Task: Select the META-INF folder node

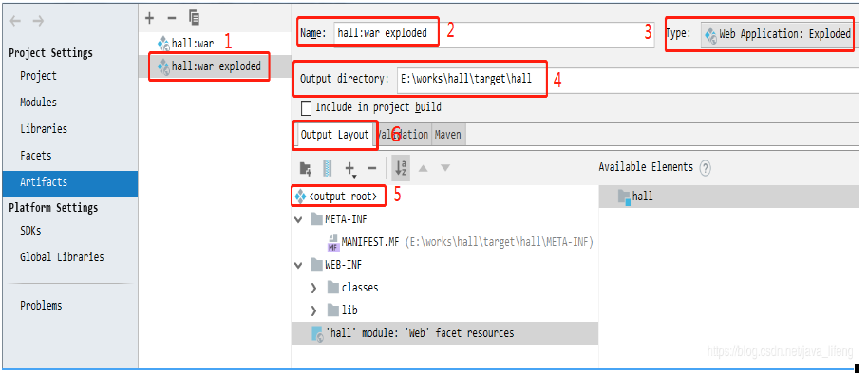Action: tap(339, 219)
